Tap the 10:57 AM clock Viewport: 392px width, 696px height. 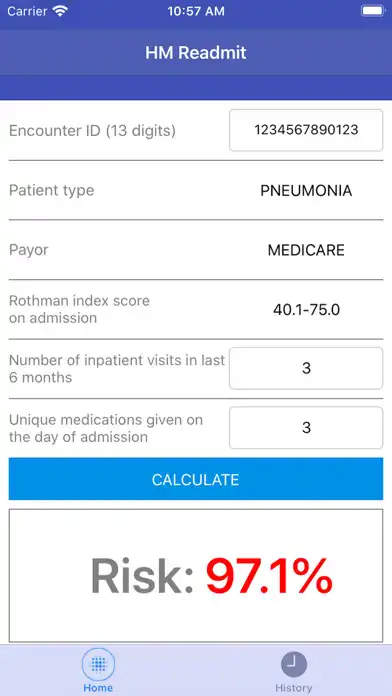[196, 12]
